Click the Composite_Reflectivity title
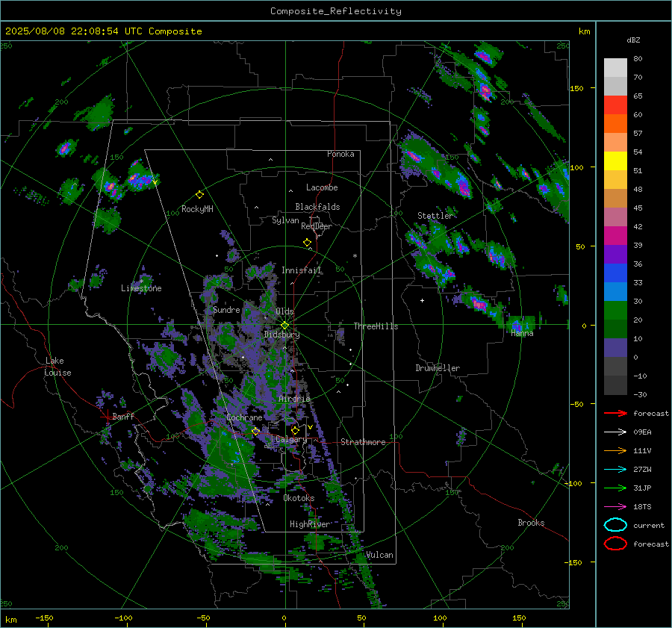The height and width of the screenshot is (628, 672). [x=336, y=11]
